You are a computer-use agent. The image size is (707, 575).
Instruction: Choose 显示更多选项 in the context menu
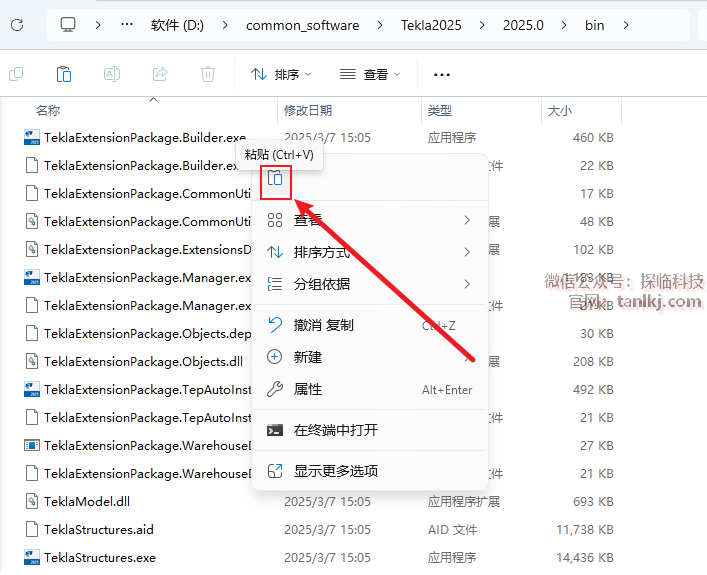[370, 471]
